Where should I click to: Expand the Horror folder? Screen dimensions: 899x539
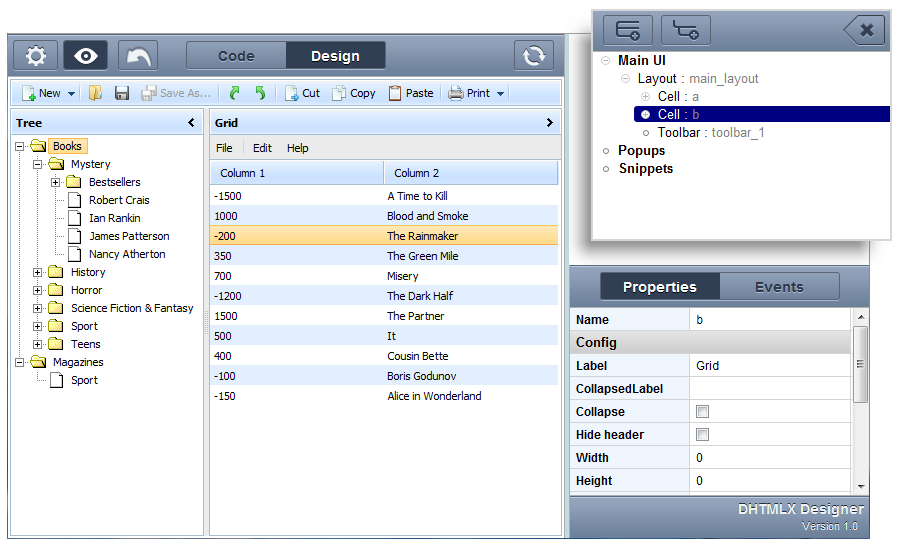pos(38,291)
